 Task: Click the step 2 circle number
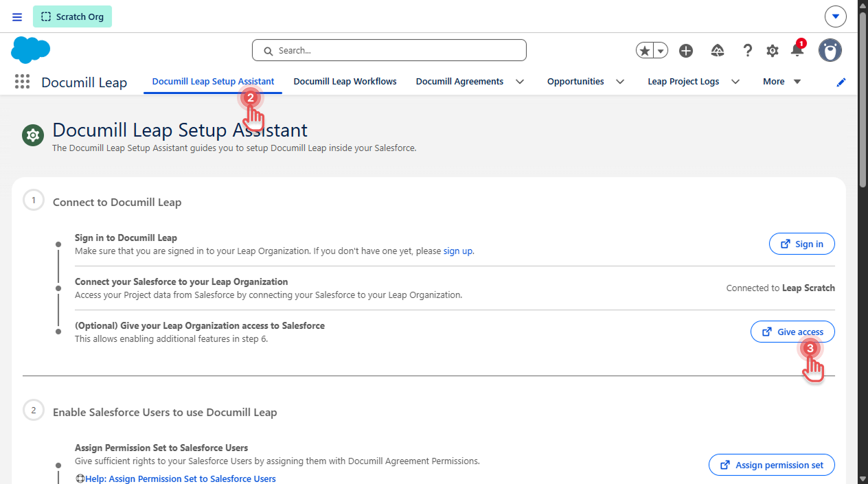(33, 411)
